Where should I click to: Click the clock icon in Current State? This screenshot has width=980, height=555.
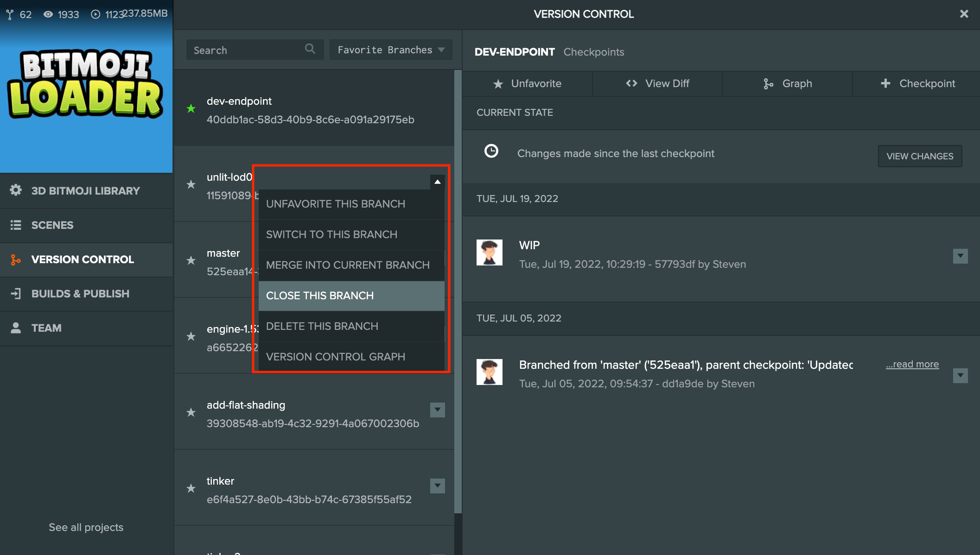click(491, 151)
